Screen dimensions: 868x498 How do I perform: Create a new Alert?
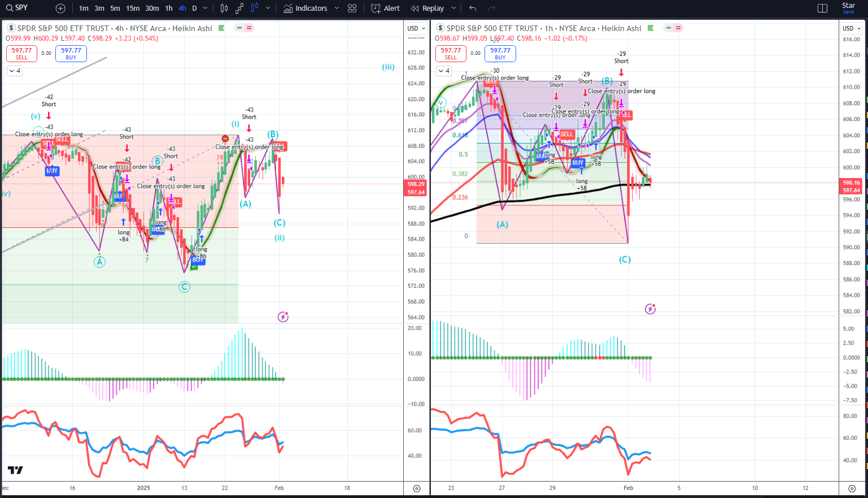tap(385, 8)
